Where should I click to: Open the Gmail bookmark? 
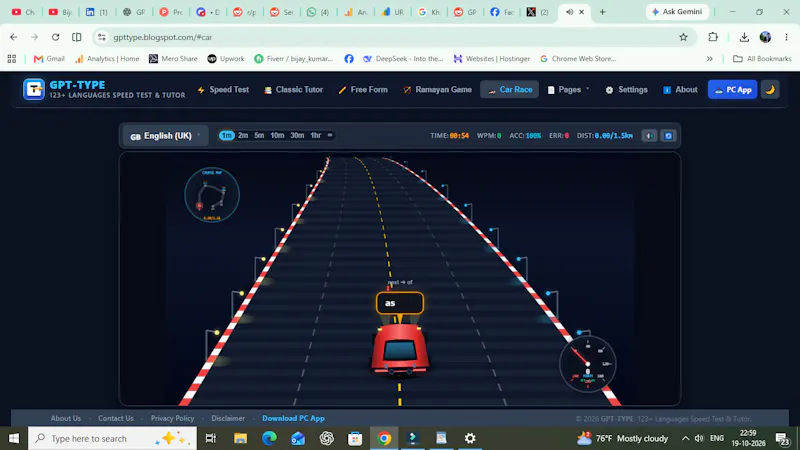(x=49, y=59)
